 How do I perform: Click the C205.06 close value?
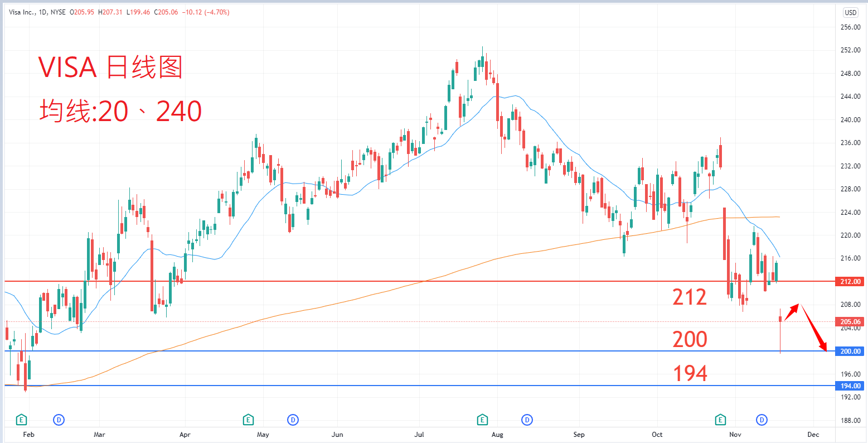[x=166, y=12]
